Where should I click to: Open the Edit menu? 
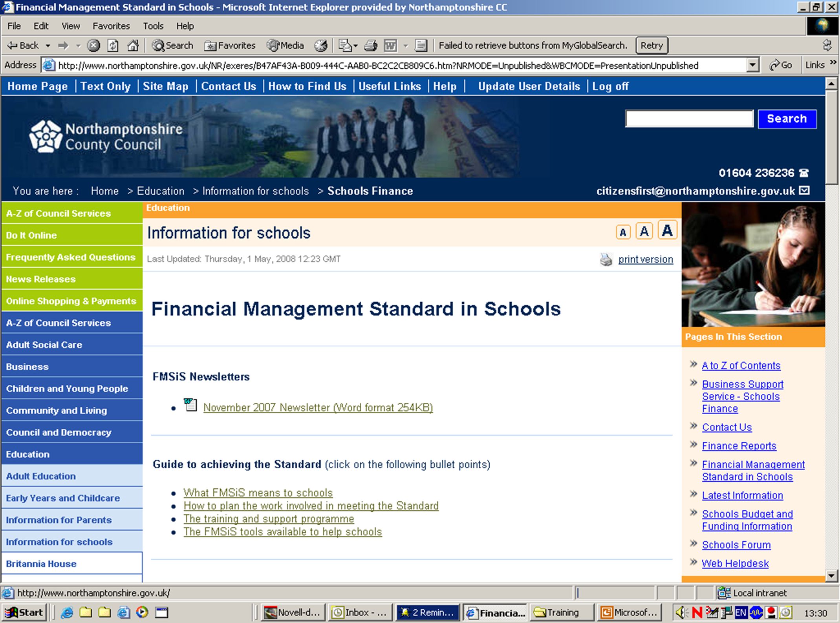coord(41,26)
